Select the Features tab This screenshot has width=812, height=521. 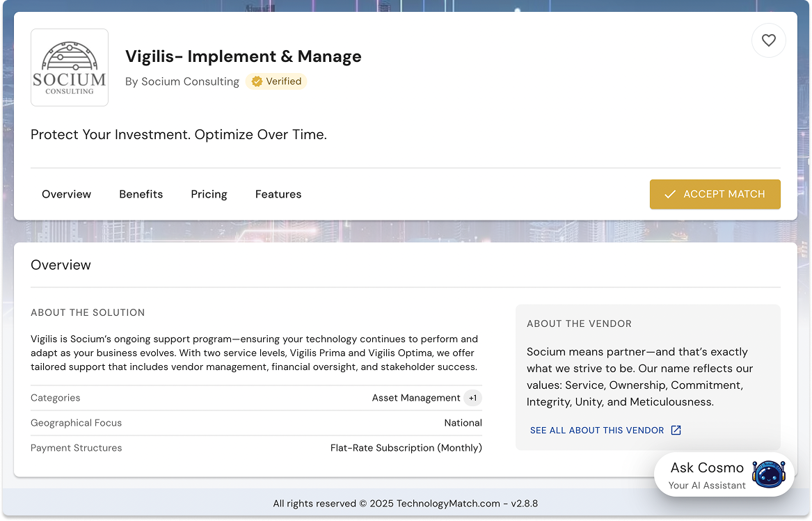(278, 194)
